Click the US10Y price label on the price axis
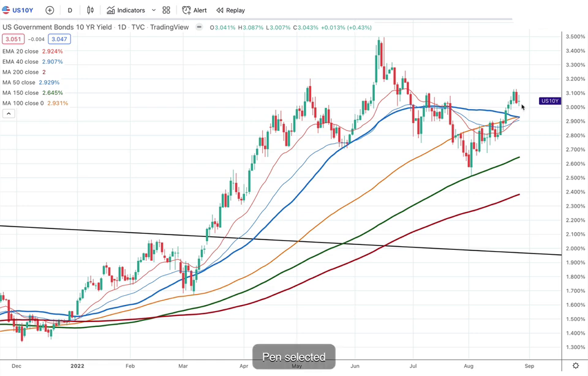 550,101
